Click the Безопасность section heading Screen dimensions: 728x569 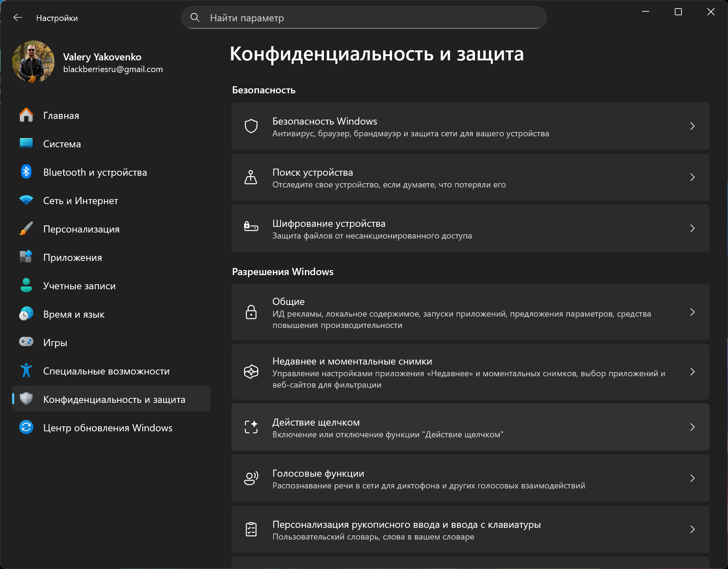click(264, 90)
